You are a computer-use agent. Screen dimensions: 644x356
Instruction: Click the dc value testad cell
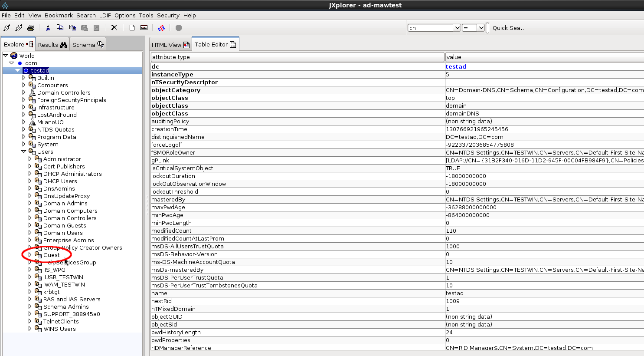pyautogui.click(x=544, y=66)
